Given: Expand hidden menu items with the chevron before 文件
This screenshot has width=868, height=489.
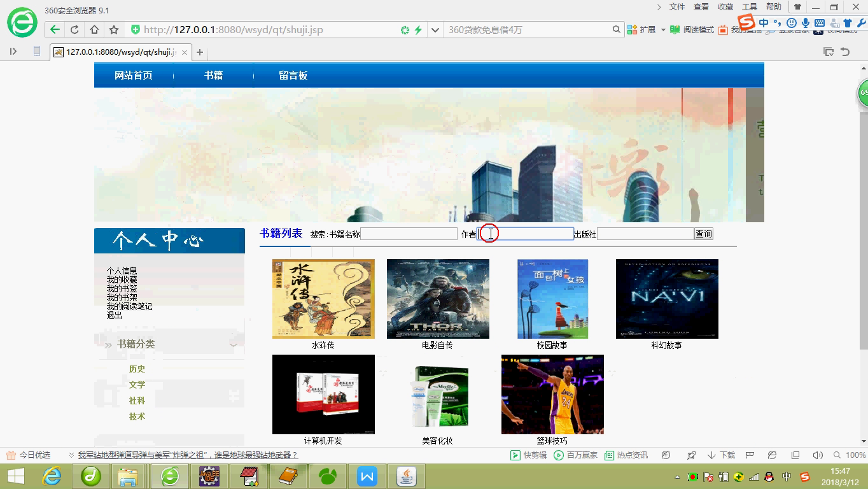Looking at the screenshot, I should (x=659, y=7).
